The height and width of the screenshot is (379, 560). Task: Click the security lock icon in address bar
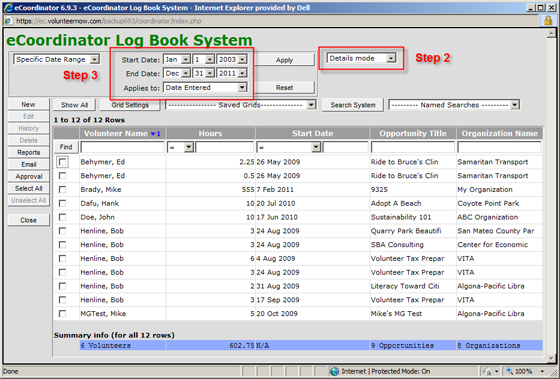(x=548, y=21)
